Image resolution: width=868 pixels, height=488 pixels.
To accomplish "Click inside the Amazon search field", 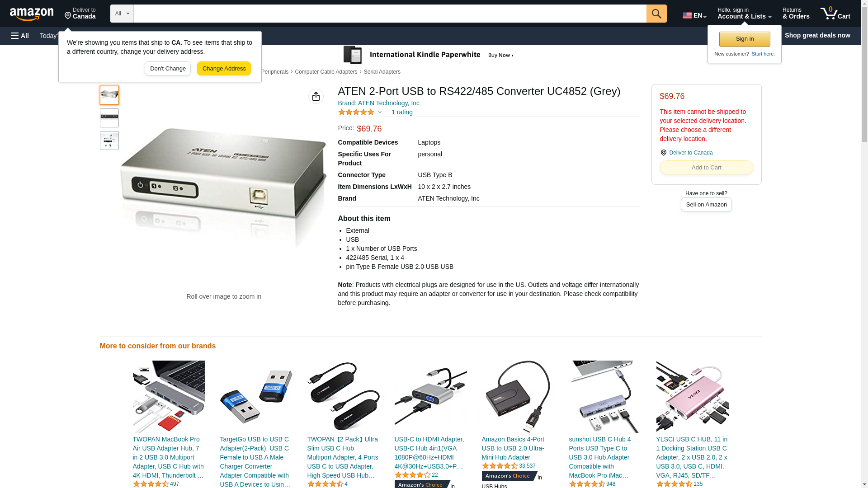I will pos(390,14).
